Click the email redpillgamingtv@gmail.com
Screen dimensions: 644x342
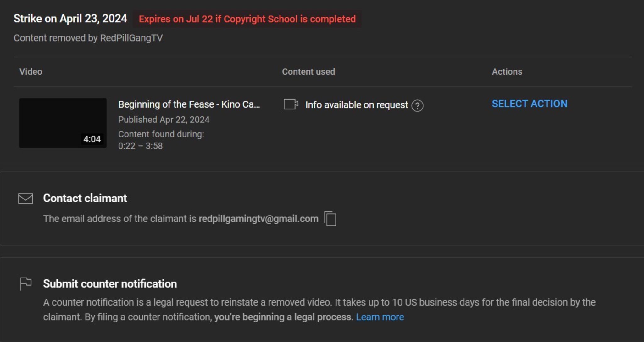pos(258,219)
